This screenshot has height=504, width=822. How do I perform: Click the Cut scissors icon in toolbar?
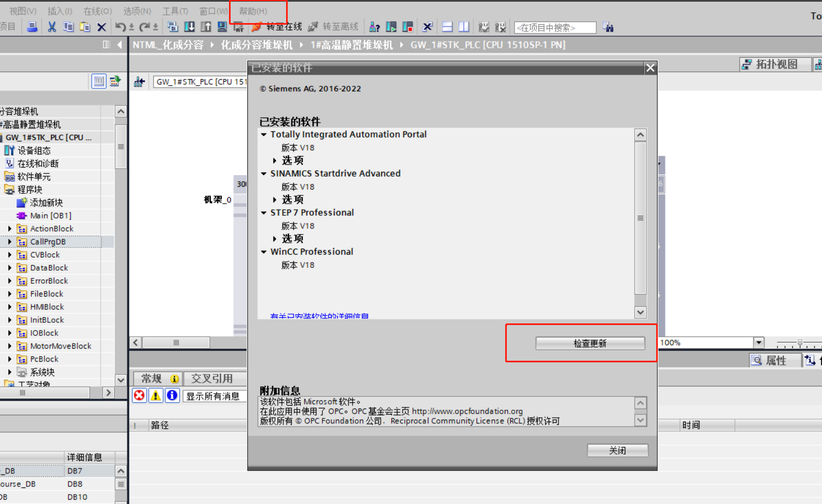(x=52, y=27)
